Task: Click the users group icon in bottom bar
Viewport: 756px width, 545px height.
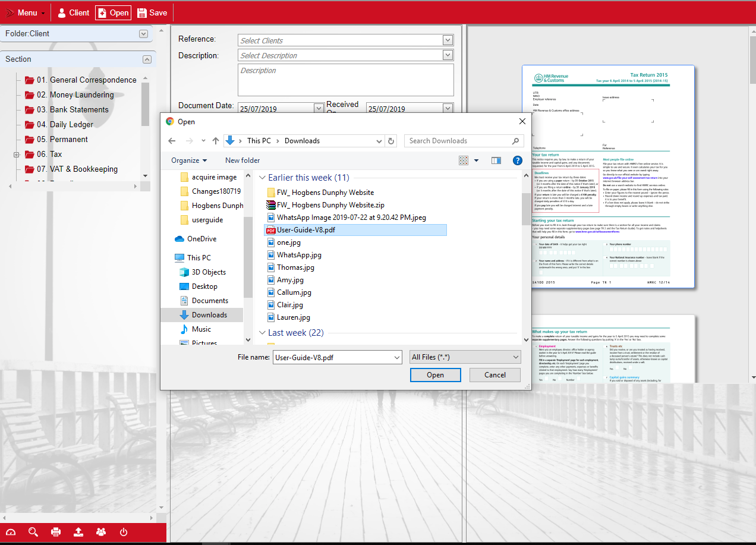Action: 101,532
